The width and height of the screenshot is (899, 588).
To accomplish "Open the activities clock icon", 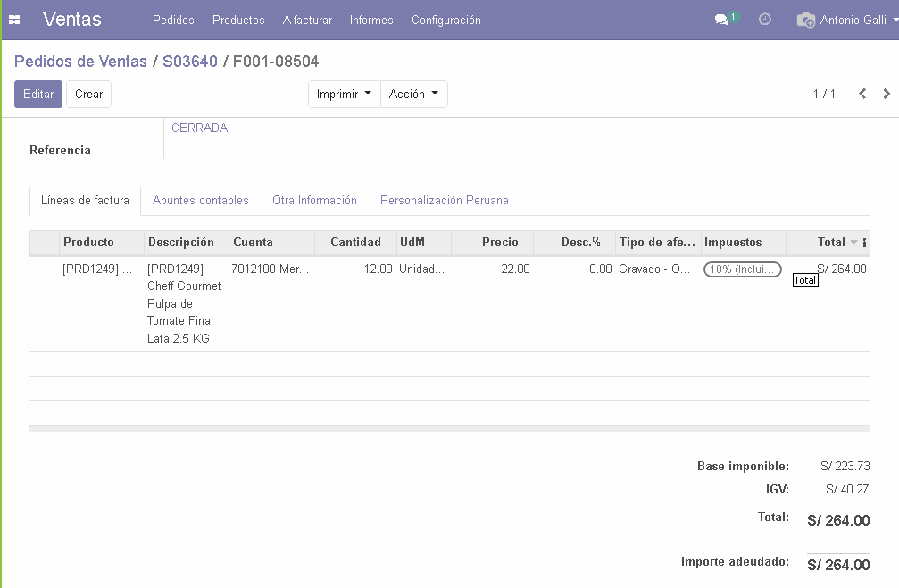I will [765, 20].
